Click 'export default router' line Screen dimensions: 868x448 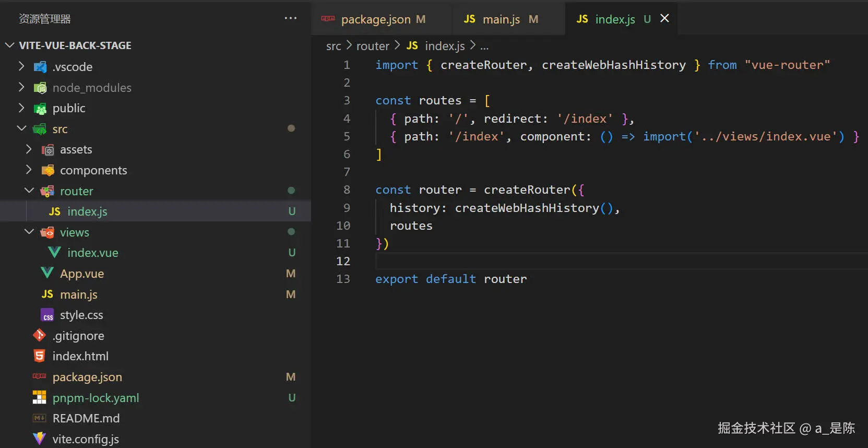tap(451, 279)
